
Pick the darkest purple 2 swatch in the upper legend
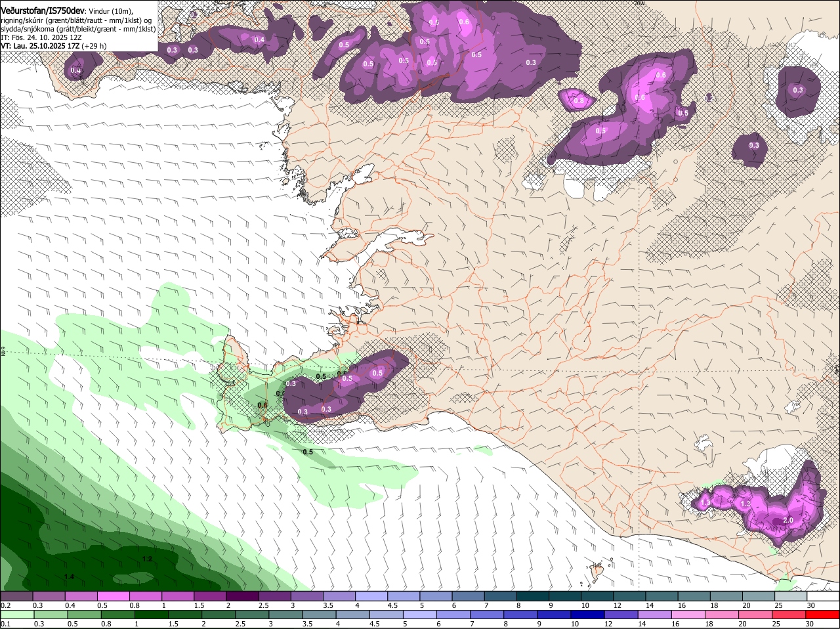click(242, 596)
